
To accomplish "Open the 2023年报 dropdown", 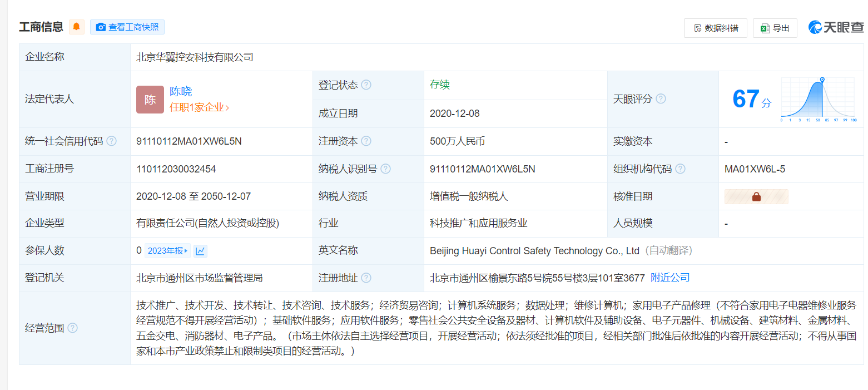I will tap(167, 251).
